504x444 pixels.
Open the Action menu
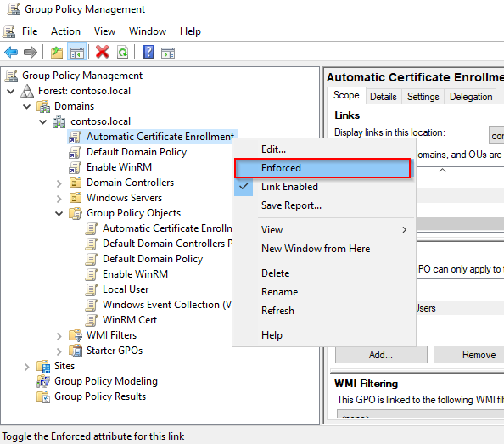tap(65, 31)
